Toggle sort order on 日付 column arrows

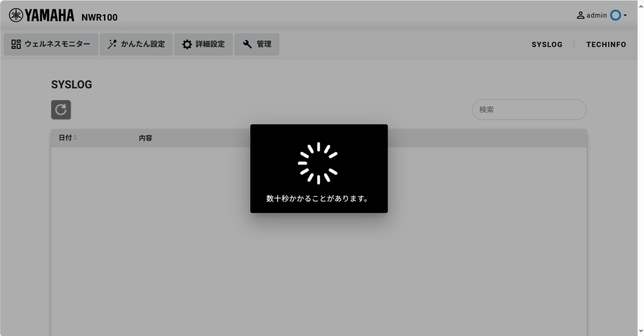(x=75, y=138)
